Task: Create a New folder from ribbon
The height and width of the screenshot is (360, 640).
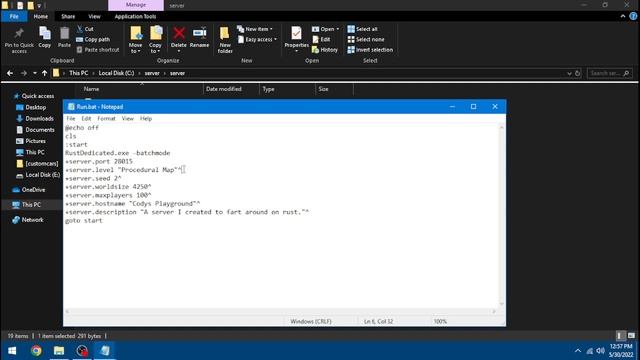Action: point(224,40)
